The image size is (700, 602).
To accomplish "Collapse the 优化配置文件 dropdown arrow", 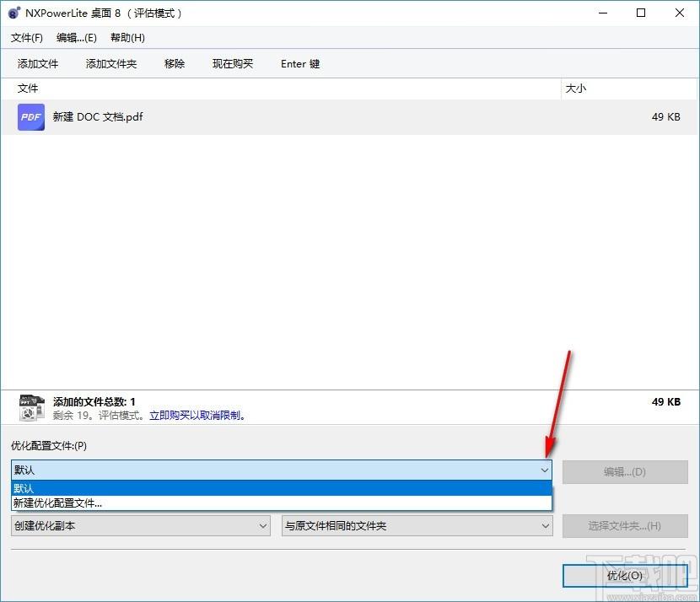I will click(x=545, y=470).
